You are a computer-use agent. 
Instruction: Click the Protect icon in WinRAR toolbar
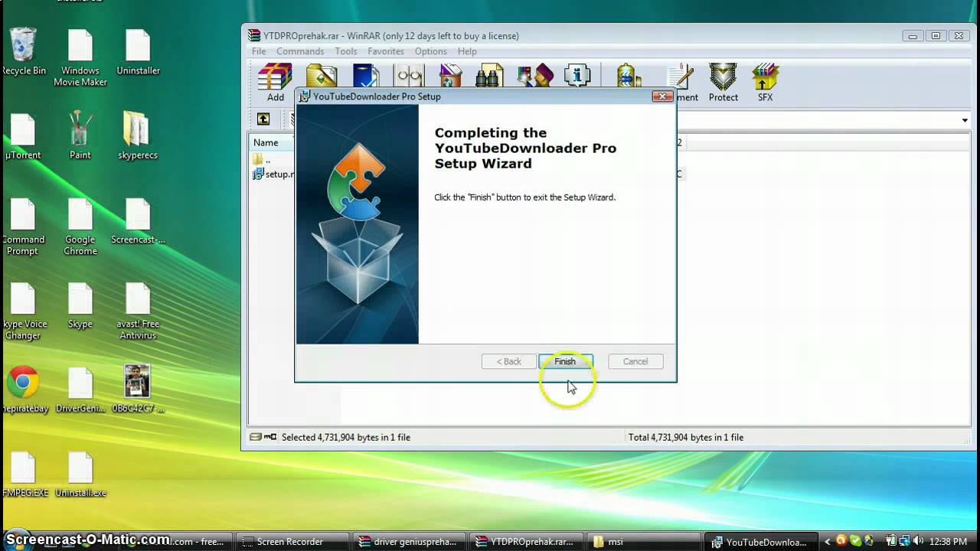(723, 83)
